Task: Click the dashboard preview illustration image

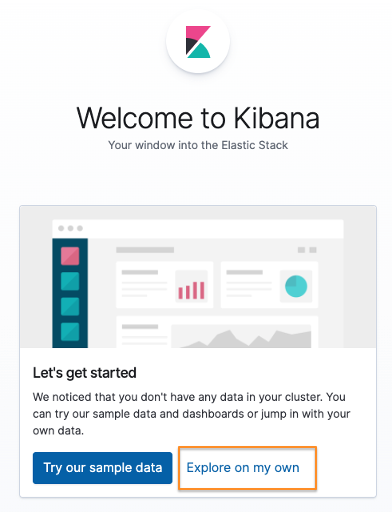Action: pyautogui.click(x=198, y=277)
